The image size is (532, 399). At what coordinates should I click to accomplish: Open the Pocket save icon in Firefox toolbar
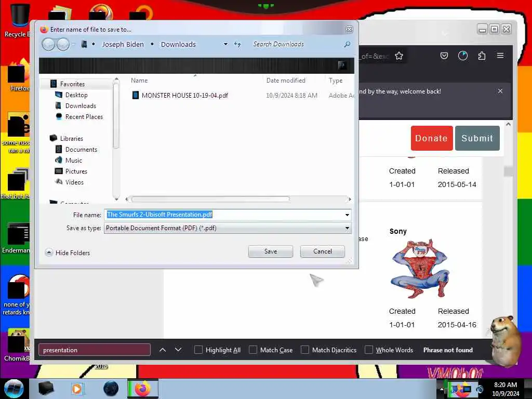coord(444,56)
